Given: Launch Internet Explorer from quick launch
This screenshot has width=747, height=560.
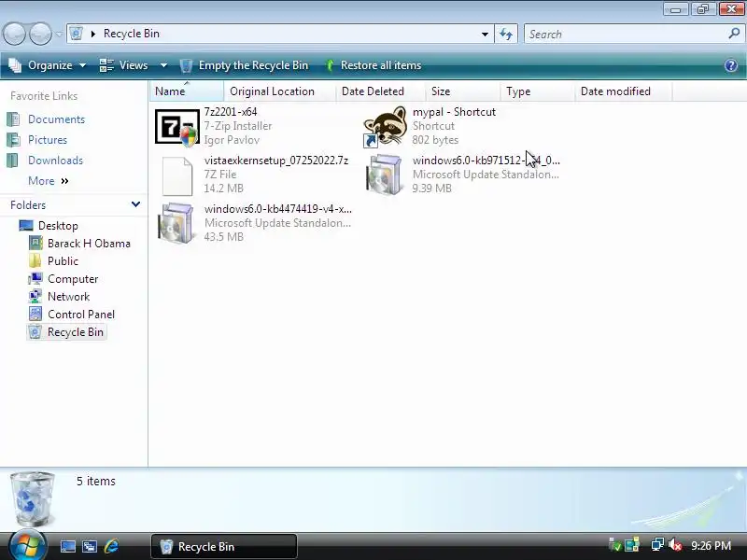Looking at the screenshot, I should coord(111,547).
